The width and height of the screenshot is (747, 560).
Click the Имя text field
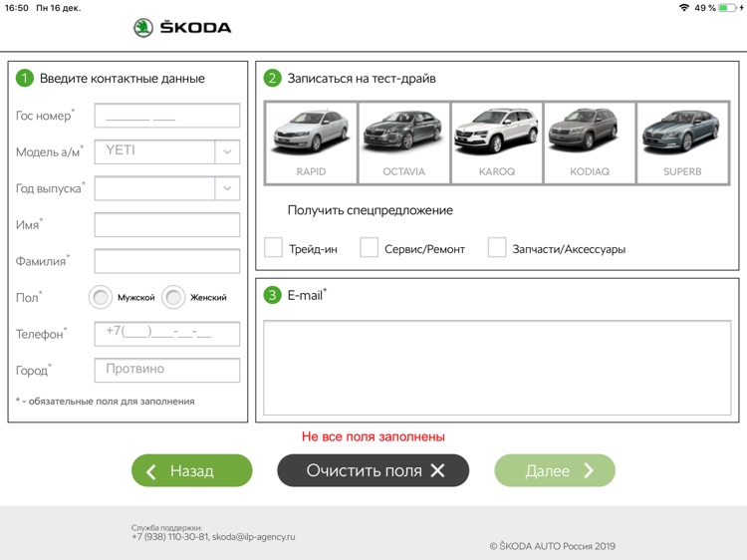(x=167, y=224)
